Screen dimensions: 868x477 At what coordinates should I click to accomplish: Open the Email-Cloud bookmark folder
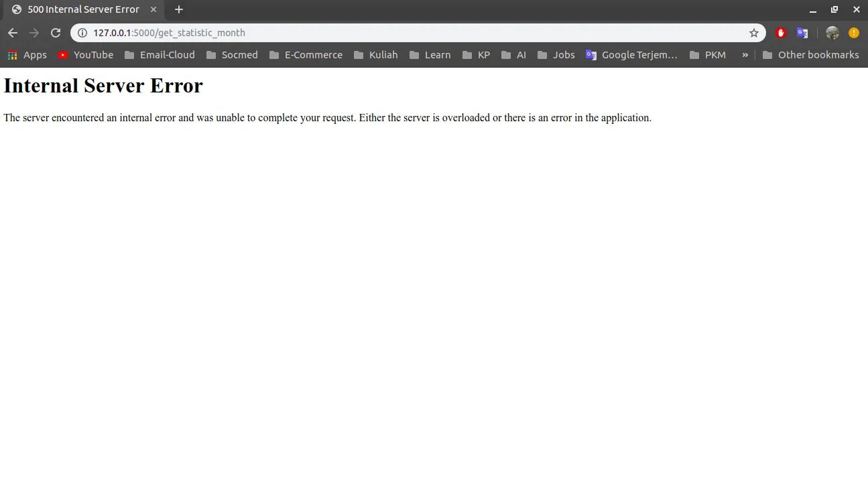coord(160,55)
